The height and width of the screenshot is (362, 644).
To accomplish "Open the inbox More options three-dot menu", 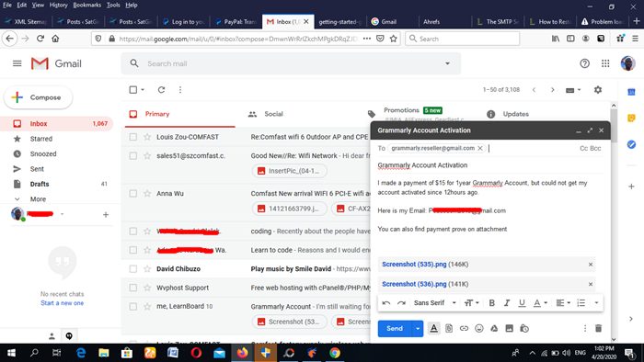I will click(x=180, y=89).
